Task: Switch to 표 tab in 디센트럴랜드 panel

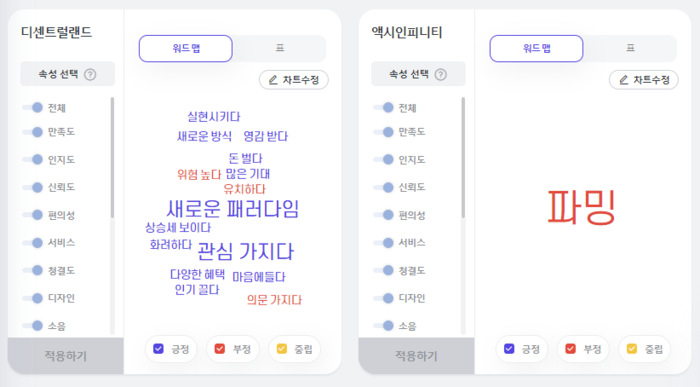Action: (x=279, y=48)
